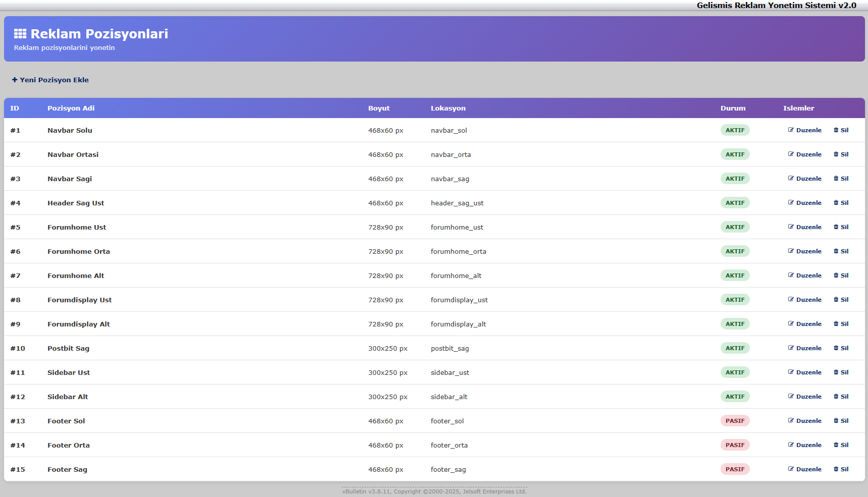
Task: Click the Pozisyon Adi column header
Action: click(x=71, y=108)
